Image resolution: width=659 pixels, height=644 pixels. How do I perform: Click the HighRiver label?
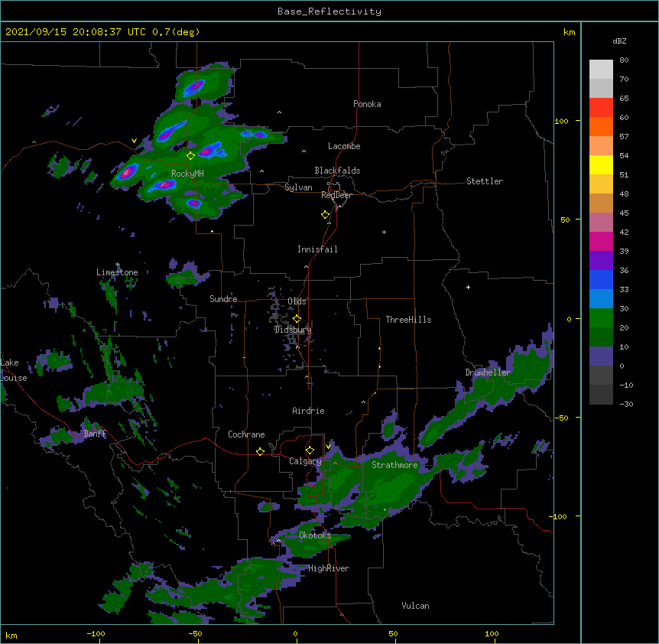point(329,568)
